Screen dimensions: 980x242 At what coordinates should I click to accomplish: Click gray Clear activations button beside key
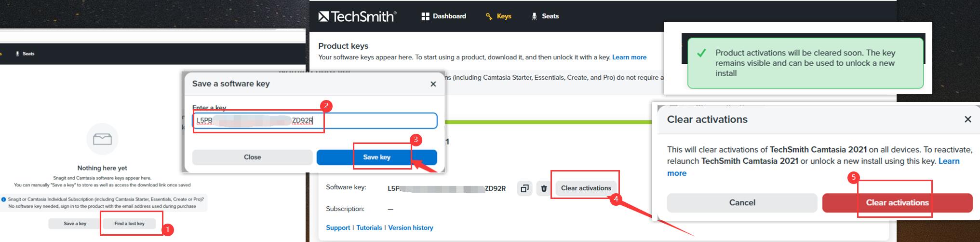(x=586, y=188)
